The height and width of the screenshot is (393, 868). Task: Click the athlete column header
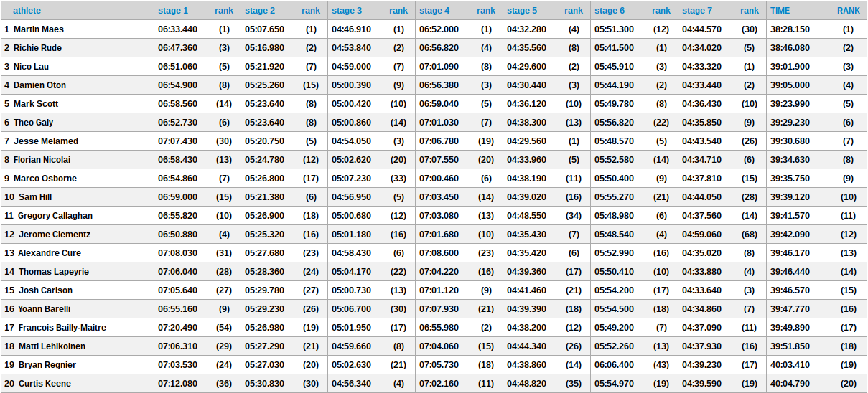tap(27, 11)
